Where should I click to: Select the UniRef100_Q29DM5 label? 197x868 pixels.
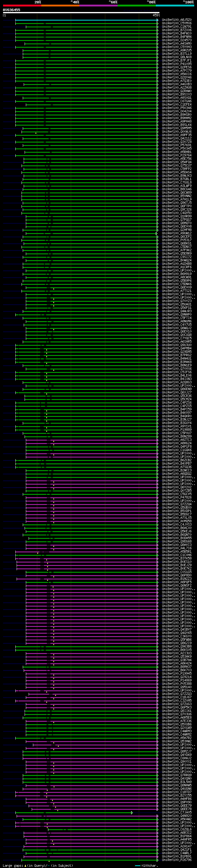176,351
